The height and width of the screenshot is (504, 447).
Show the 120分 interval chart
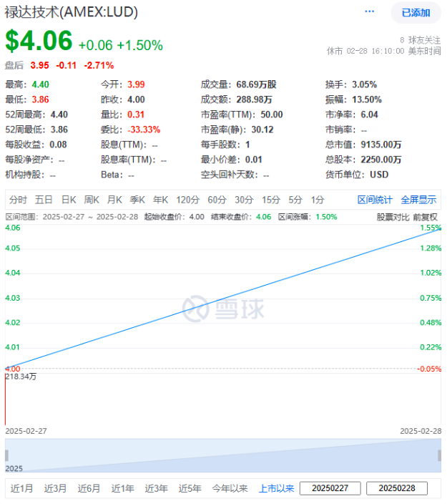tap(188, 200)
